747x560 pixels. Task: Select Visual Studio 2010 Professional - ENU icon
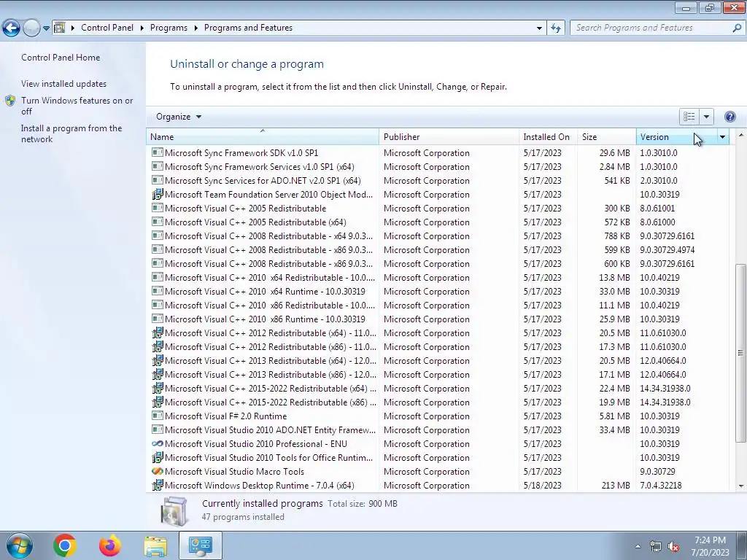pyautogui.click(x=158, y=443)
